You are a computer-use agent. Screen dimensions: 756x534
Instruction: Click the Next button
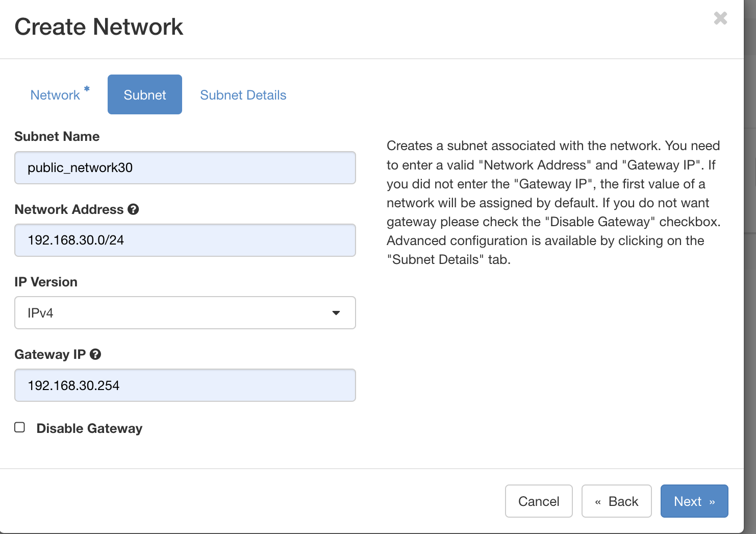(x=694, y=501)
